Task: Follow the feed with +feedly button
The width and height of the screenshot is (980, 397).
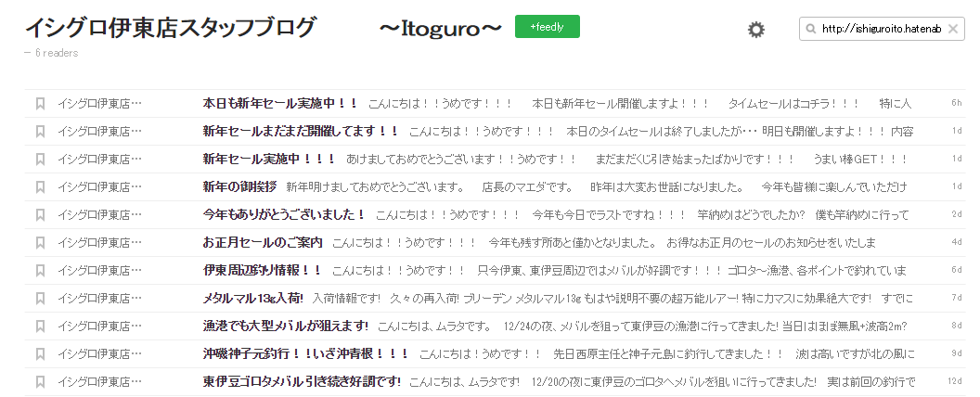Action: (547, 28)
